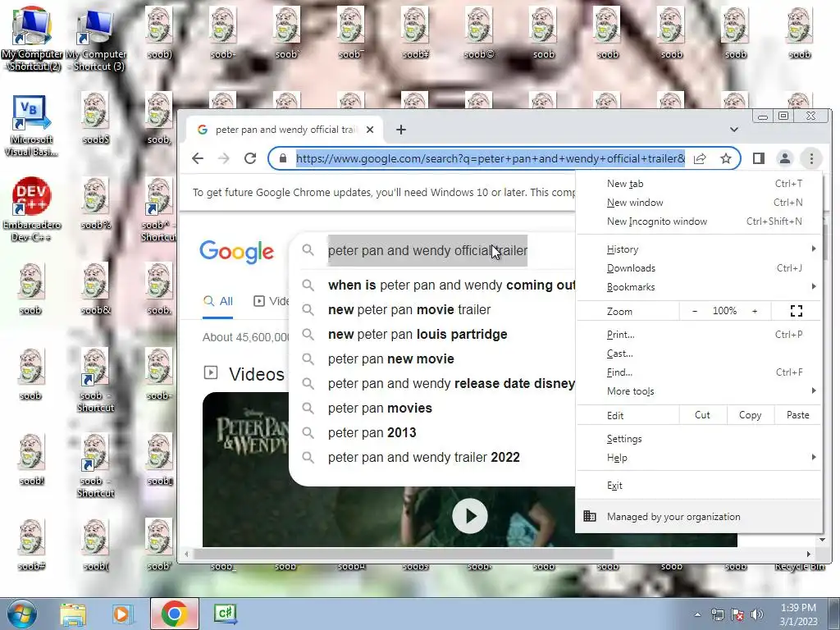Image resolution: width=840 pixels, height=630 pixels.
Task: Open Downloads from Chrome menu
Action: (x=699, y=268)
